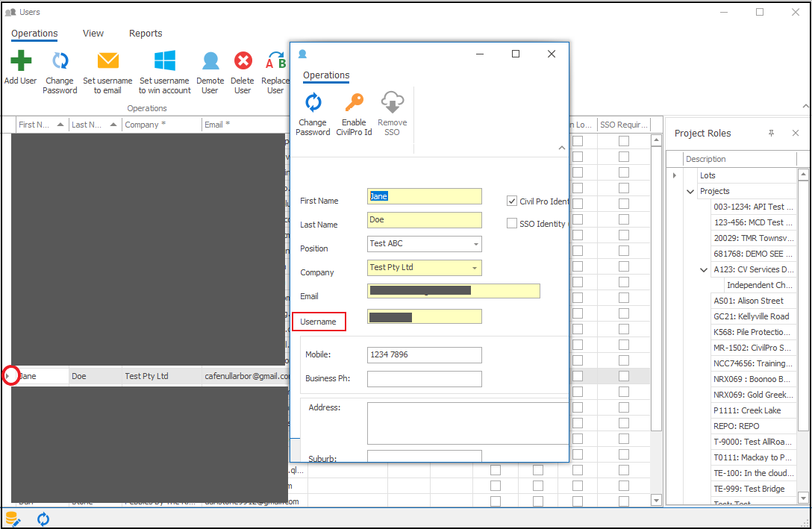This screenshot has height=529, width=812.
Task: Expand the Lots tree node
Action: pyautogui.click(x=675, y=175)
